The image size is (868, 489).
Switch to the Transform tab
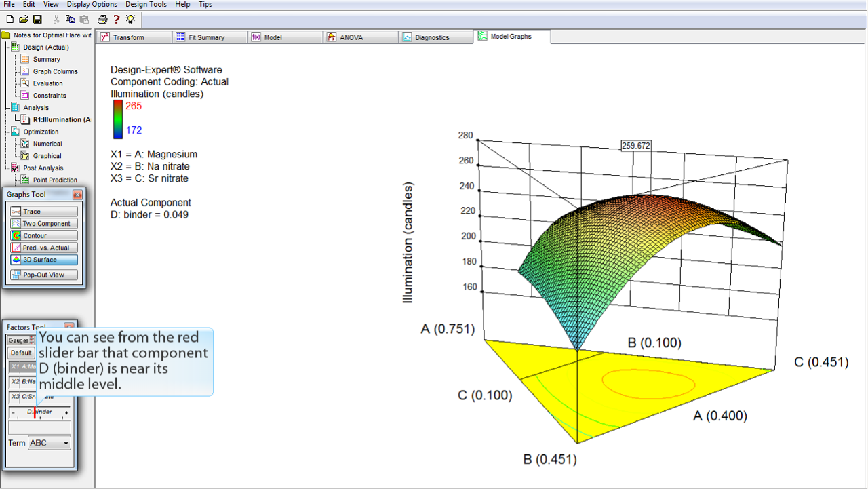(134, 37)
